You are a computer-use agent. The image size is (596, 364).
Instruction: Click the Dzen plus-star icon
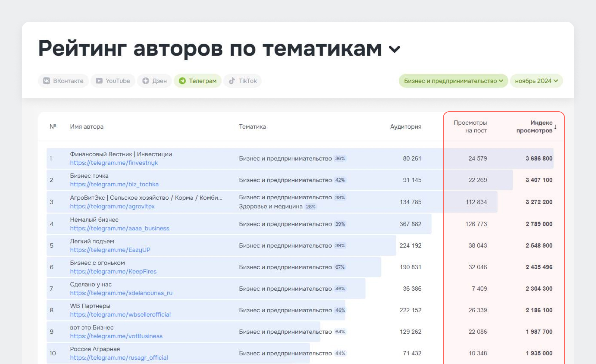(146, 81)
